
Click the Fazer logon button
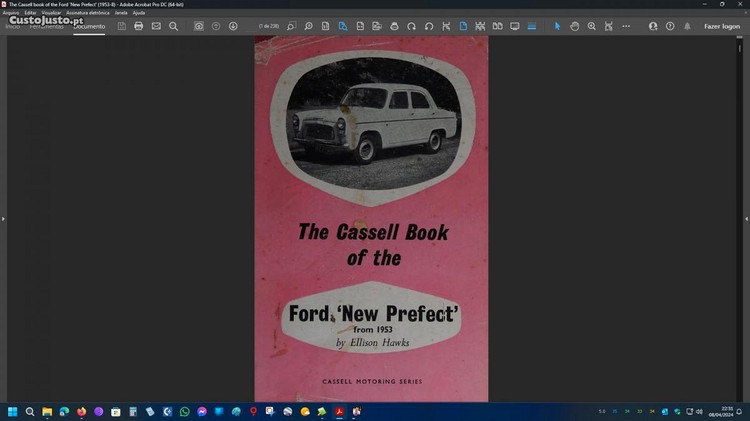(722, 26)
